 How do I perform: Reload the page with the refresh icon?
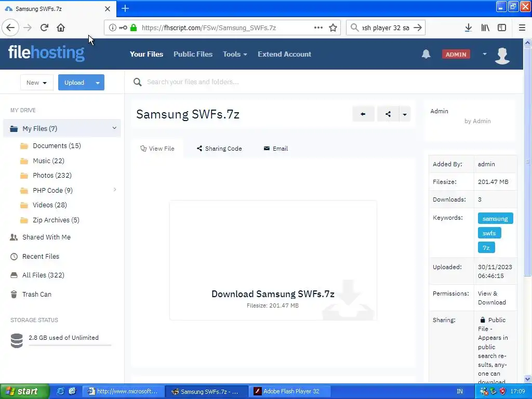[x=44, y=28]
